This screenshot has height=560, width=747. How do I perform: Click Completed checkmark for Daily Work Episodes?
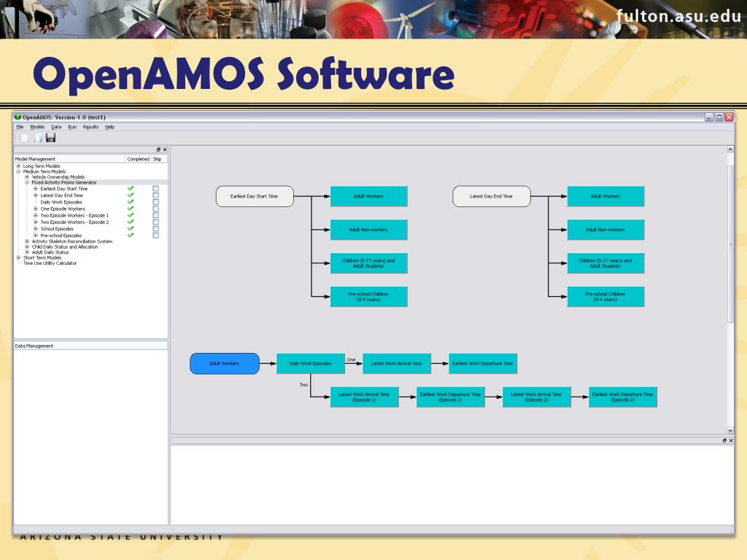131,202
